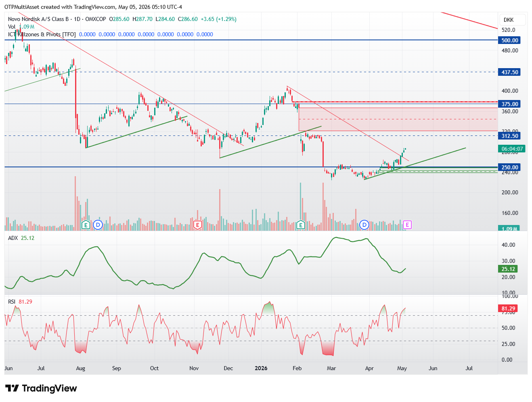Click the 06:04:07 bar countdown label
This screenshot has height=402, width=532.
[x=512, y=149]
